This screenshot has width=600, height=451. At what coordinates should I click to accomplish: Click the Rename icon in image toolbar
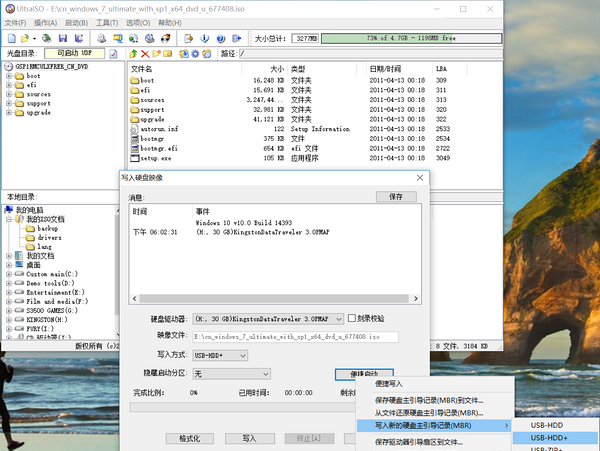click(168, 54)
